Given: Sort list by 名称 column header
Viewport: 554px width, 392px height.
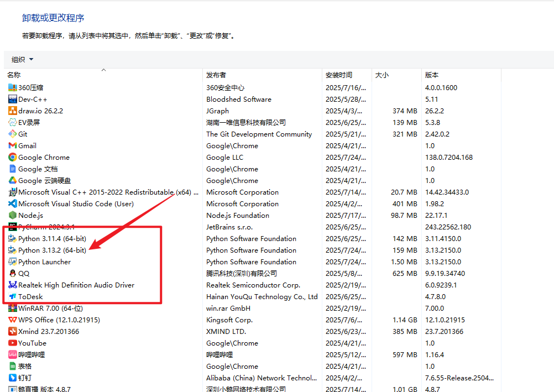Looking at the screenshot, I should pos(103,75).
